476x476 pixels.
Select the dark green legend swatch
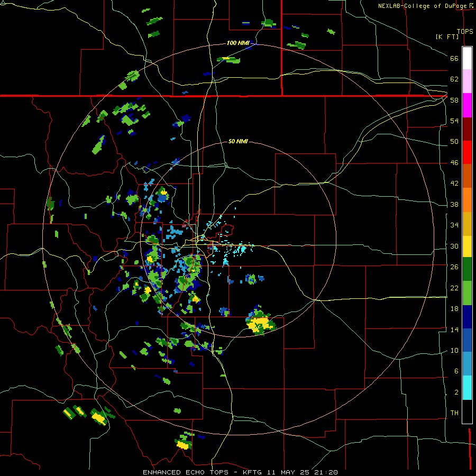click(467, 269)
